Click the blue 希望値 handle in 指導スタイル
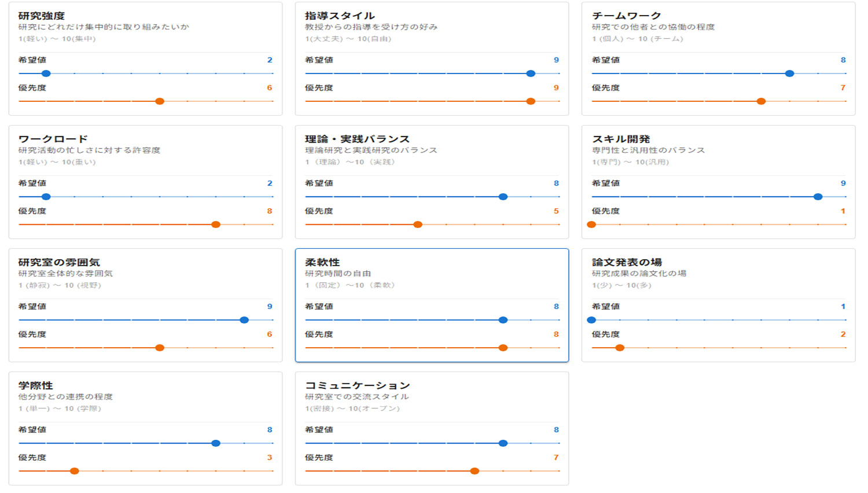The image size is (868, 493). [x=531, y=73]
